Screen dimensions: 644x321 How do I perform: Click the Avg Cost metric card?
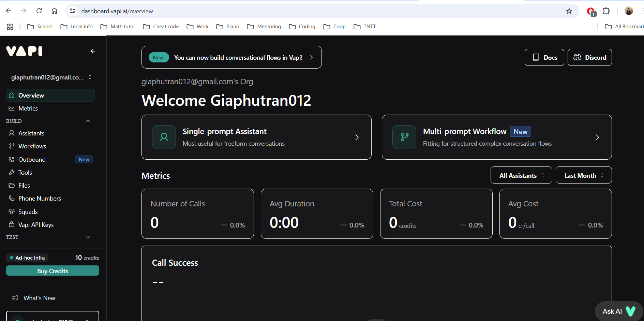pyautogui.click(x=556, y=214)
